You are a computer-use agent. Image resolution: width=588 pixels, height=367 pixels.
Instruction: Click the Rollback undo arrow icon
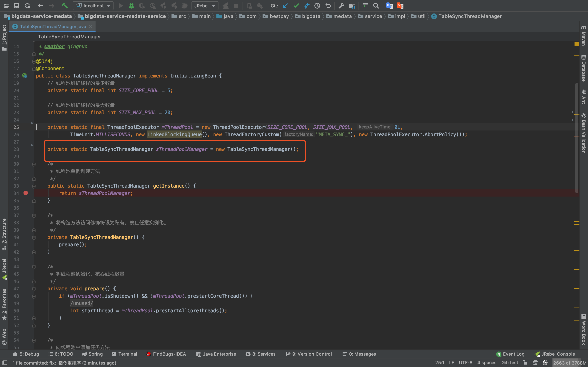(x=328, y=6)
